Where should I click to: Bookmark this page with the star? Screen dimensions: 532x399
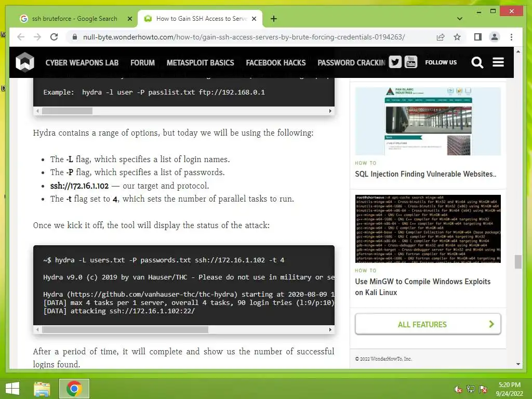(457, 37)
